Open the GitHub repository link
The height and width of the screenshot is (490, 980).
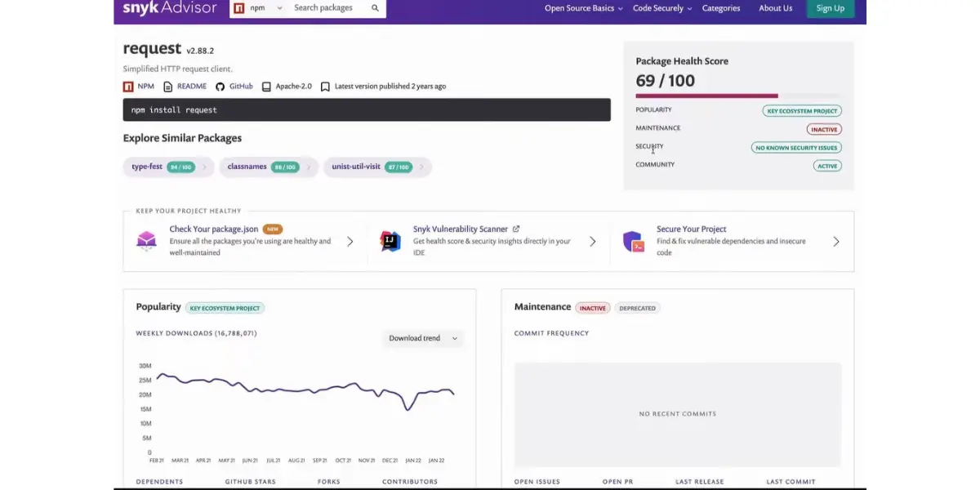241,87
